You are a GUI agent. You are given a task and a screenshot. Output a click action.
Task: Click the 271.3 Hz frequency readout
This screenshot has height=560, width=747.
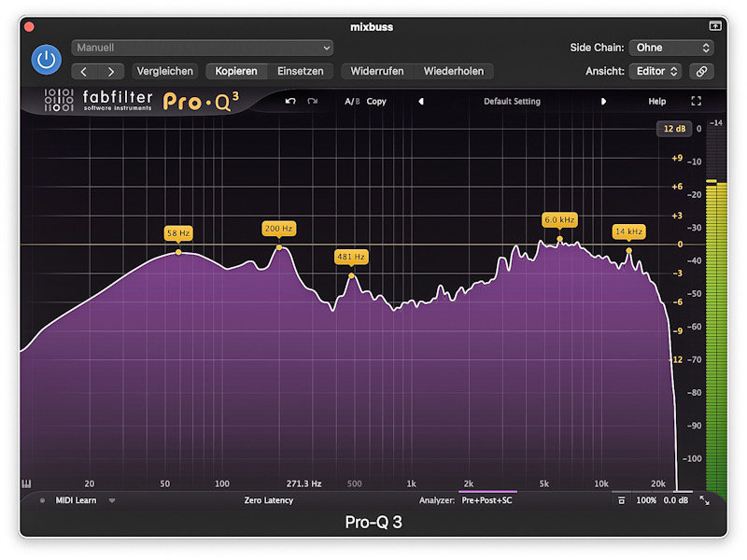(x=303, y=483)
